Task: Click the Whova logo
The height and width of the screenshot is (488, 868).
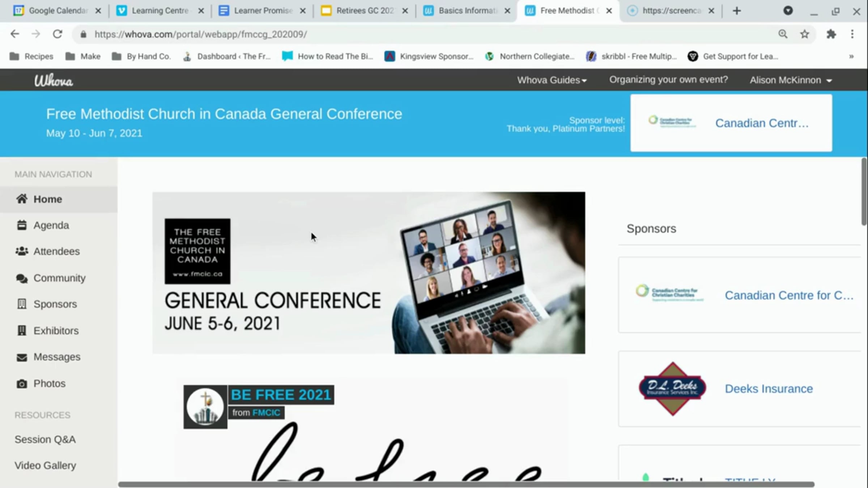Action: click(x=54, y=80)
